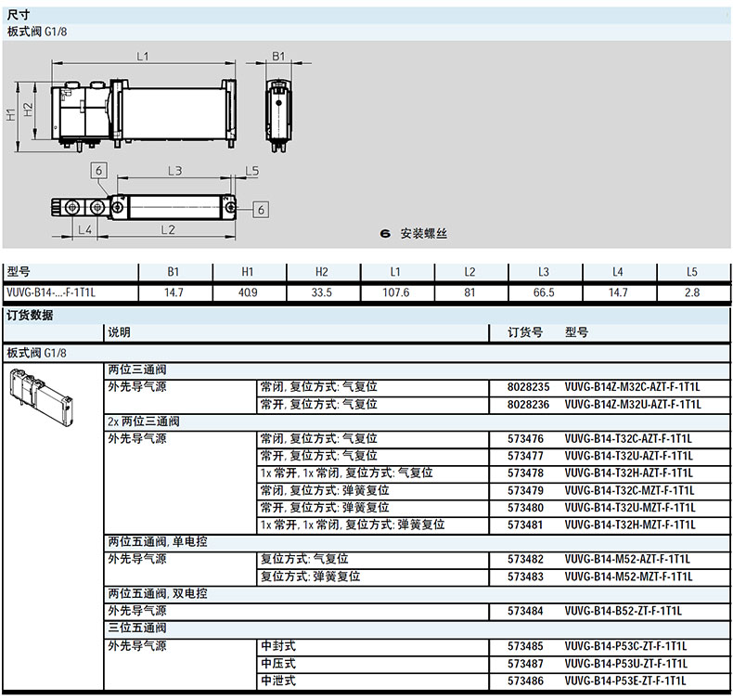Click order number 8028235
This screenshot has width=733, height=700.
pyautogui.click(x=529, y=387)
